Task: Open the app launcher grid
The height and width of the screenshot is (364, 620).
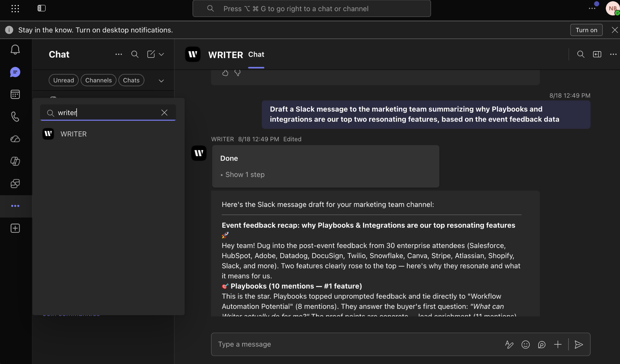Action: point(15,8)
